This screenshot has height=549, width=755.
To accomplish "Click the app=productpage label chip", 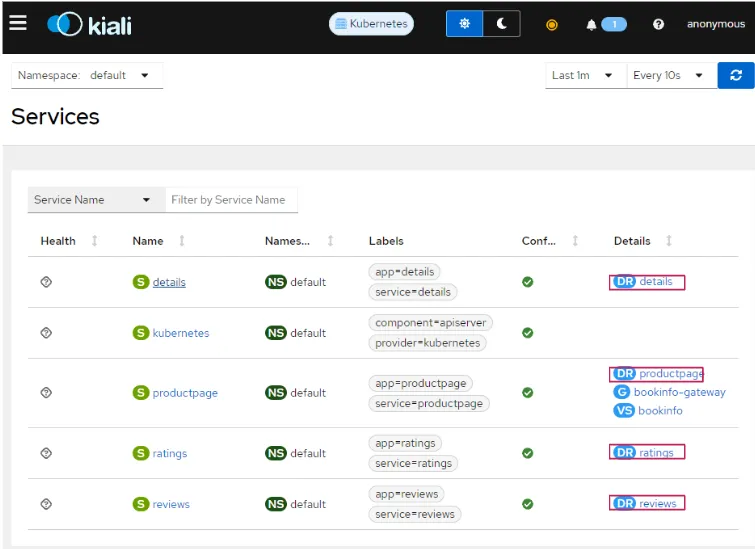I will pyautogui.click(x=420, y=383).
